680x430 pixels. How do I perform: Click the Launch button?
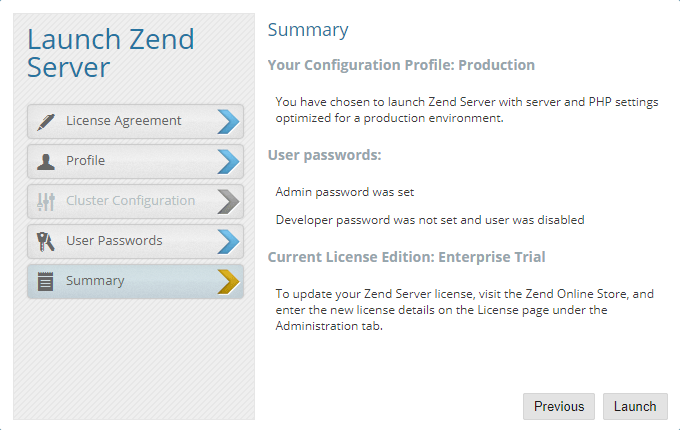(x=635, y=406)
